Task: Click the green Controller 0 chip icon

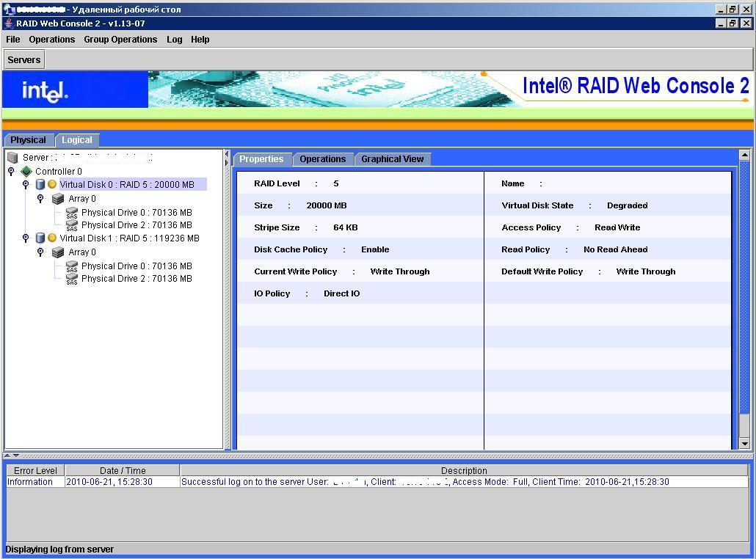Action: pyautogui.click(x=26, y=172)
